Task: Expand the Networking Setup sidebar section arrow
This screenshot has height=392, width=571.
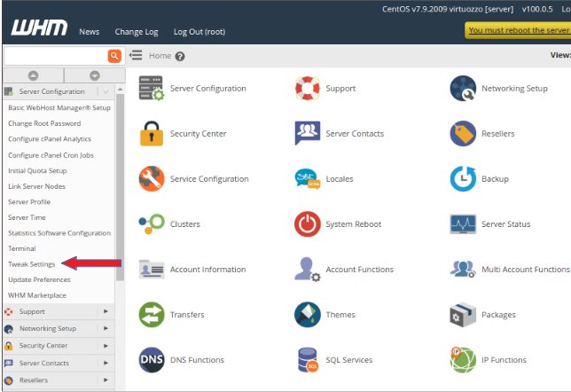Action: 106,328
